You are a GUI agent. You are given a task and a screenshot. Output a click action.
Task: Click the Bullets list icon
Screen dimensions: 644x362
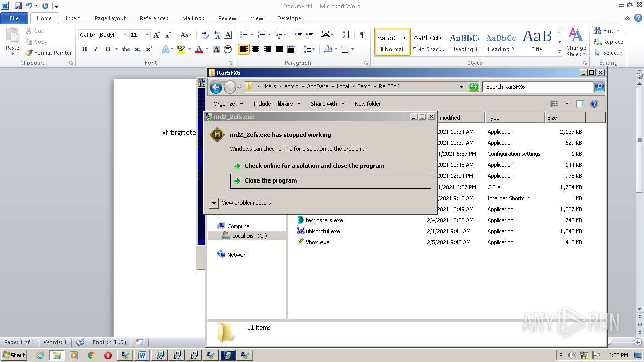click(244, 35)
